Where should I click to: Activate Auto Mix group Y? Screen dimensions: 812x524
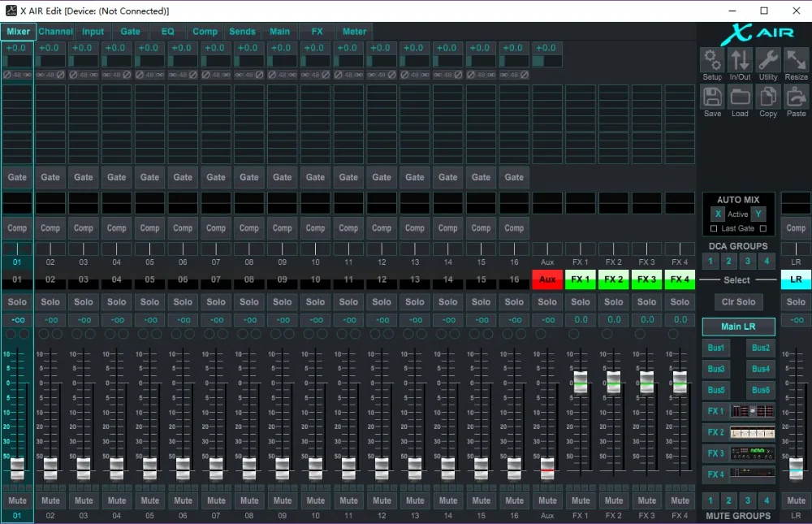758,214
